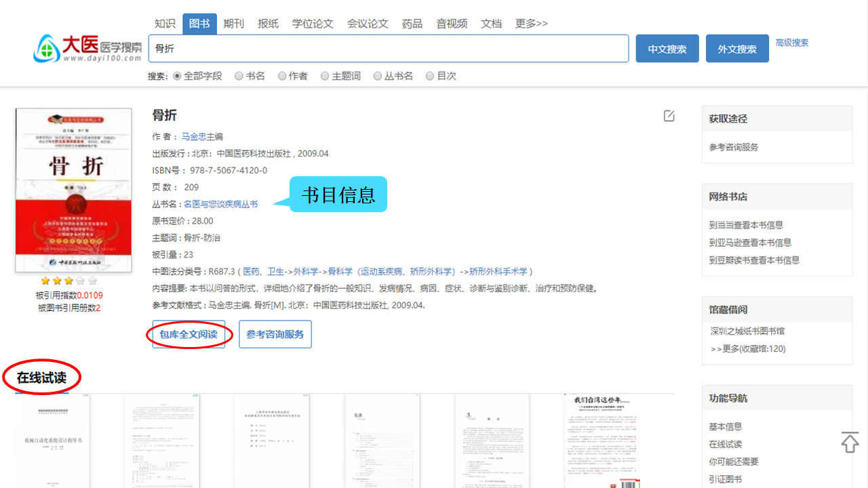This screenshot has height=488, width=868.
Task: Click the 外文搜索 button
Action: [x=737, y=49]
